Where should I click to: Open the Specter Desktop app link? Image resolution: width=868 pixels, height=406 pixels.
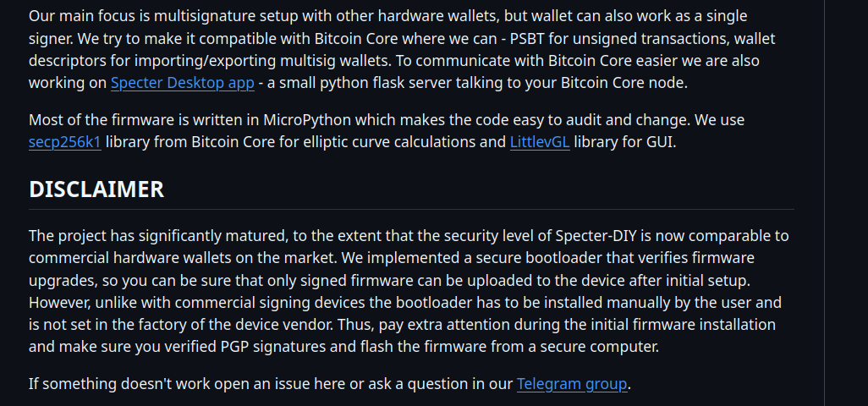182,83
